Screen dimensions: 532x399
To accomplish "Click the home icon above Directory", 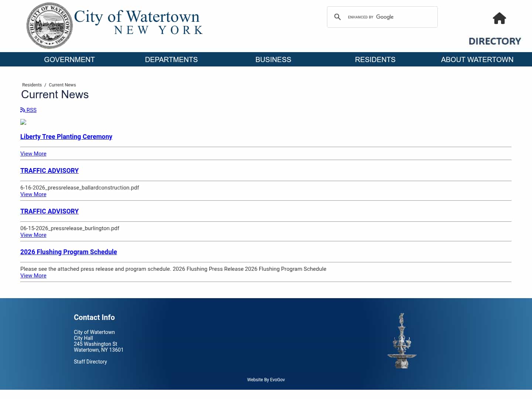I will [499, 18].
